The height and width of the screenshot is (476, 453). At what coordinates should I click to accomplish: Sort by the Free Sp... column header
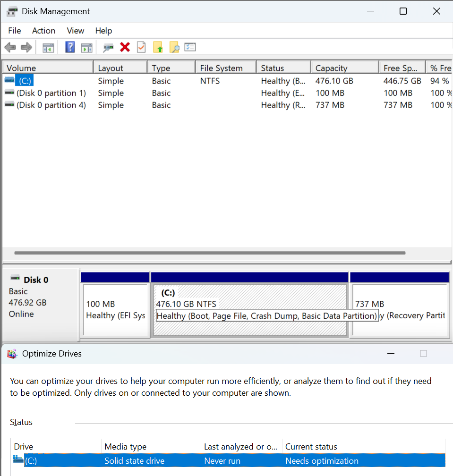(402, 68)
